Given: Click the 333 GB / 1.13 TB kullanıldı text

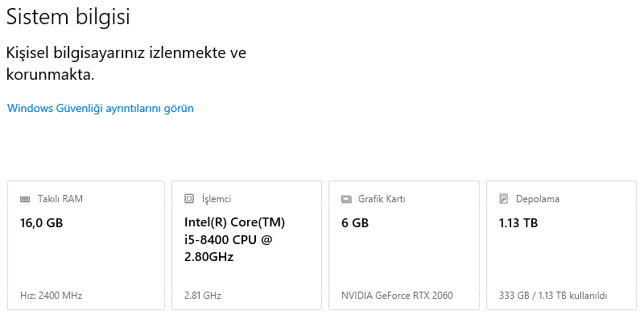Looking at the screenshot, I should click(x=553, y=295).
